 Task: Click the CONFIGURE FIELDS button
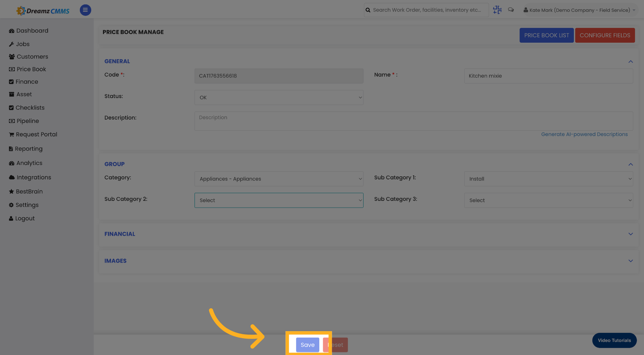click(605, 35)
